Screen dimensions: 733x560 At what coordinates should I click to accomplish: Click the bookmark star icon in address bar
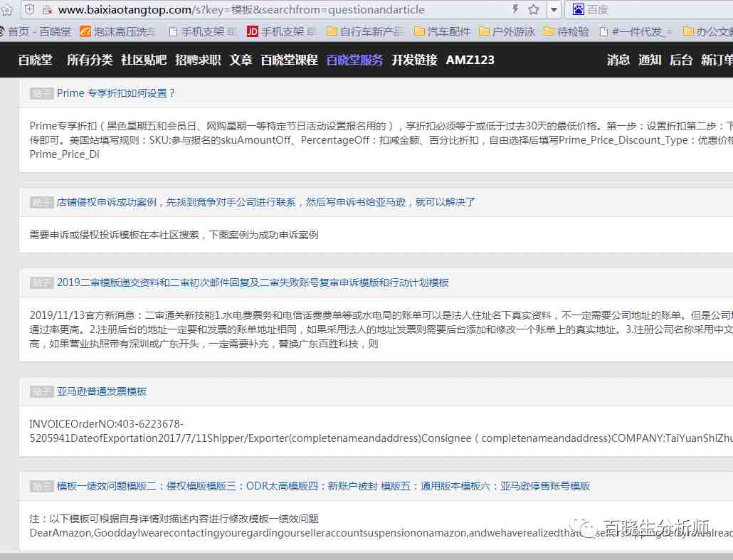[534, 9]
